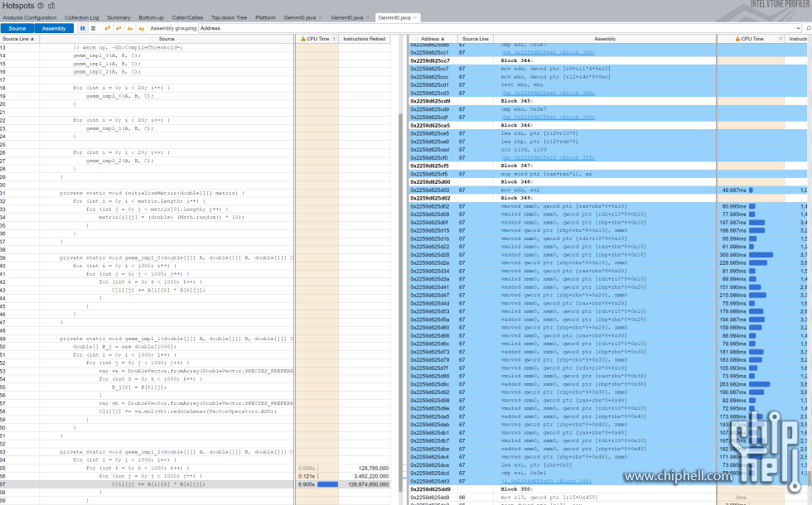Image resolution: width=812 pixels, height=505 pixels.
Task: Switch to the Bottom-up tab
Action: pyautogui.click(x=151, y=17)
